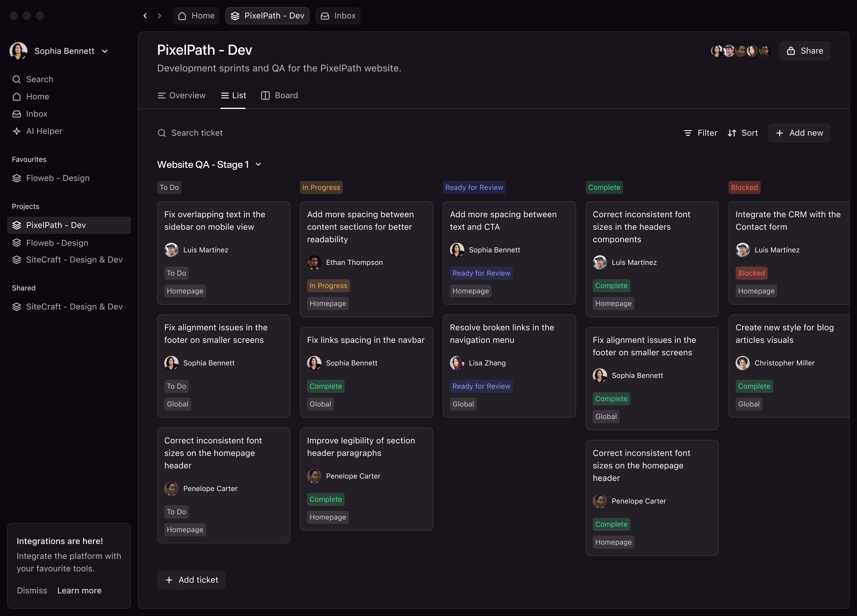The height and width of the screenshot is (616, 857).
Task: Click the Search ticket field
Action: [x=196, y=133]
